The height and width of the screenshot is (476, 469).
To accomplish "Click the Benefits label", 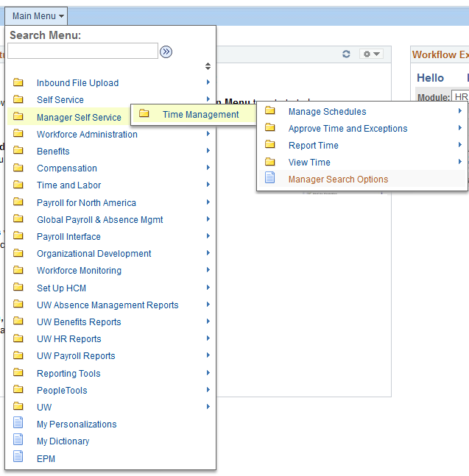I will click(53, 151).
